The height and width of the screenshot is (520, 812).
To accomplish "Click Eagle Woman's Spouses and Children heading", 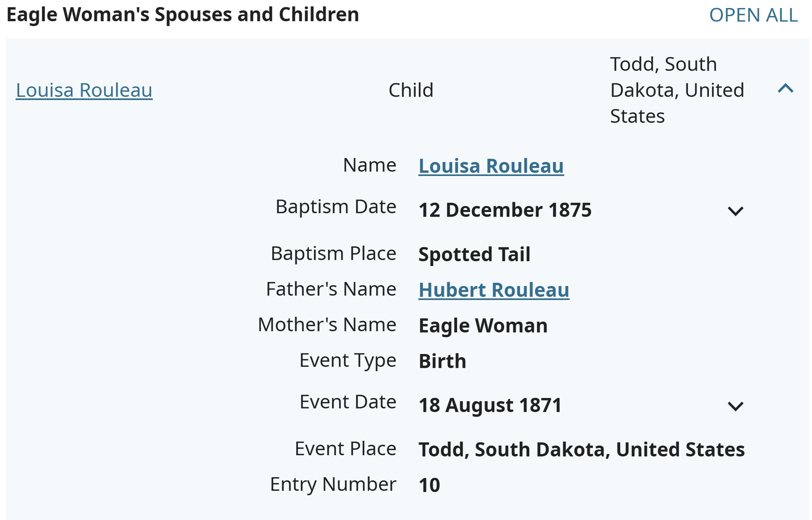I will coord(183,14).
